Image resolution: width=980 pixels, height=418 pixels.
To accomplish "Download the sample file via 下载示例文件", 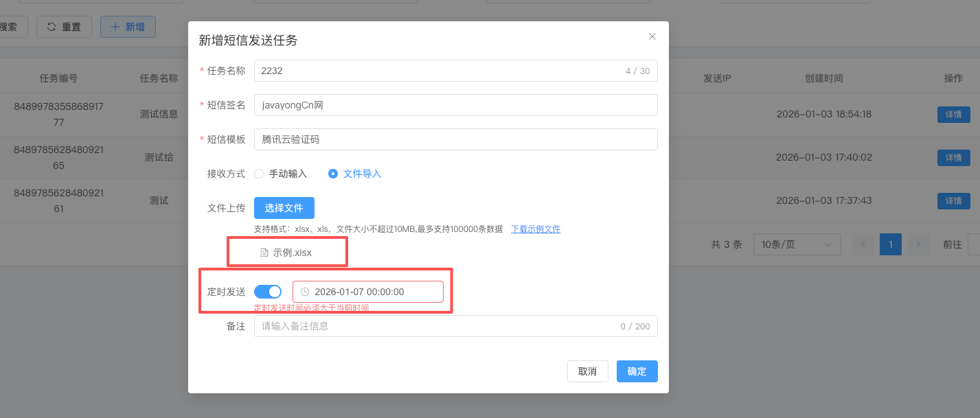I will (x=535, y=229).
